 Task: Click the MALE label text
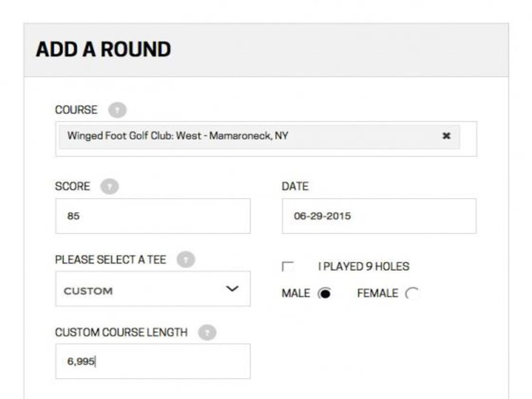tap(296, 293)
